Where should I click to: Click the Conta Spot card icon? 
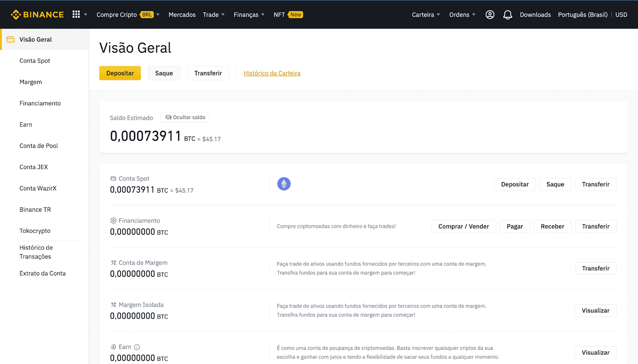point(113,179)
